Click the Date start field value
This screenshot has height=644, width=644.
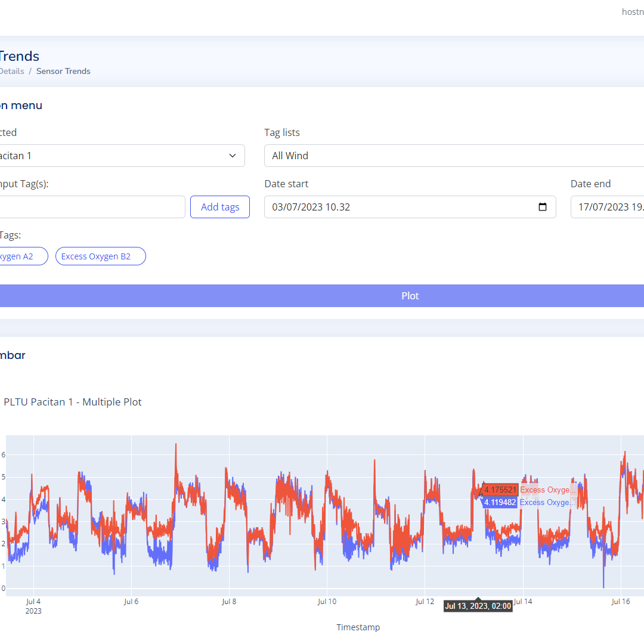(311, 207)
